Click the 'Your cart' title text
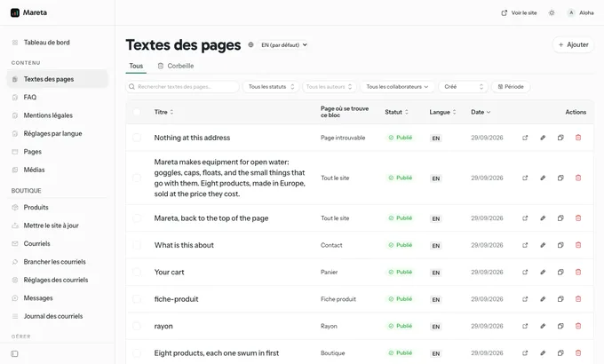 (x=169, y=272)
